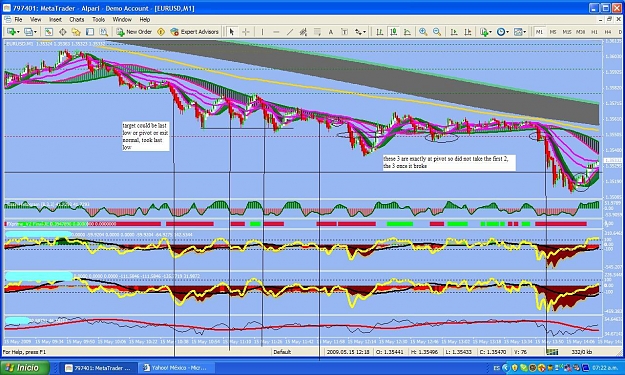Image resolution: width=625 pixels, height=375 pixels.
Task: Select the Fibonacci Retracement tool
Action: (317, 32)
